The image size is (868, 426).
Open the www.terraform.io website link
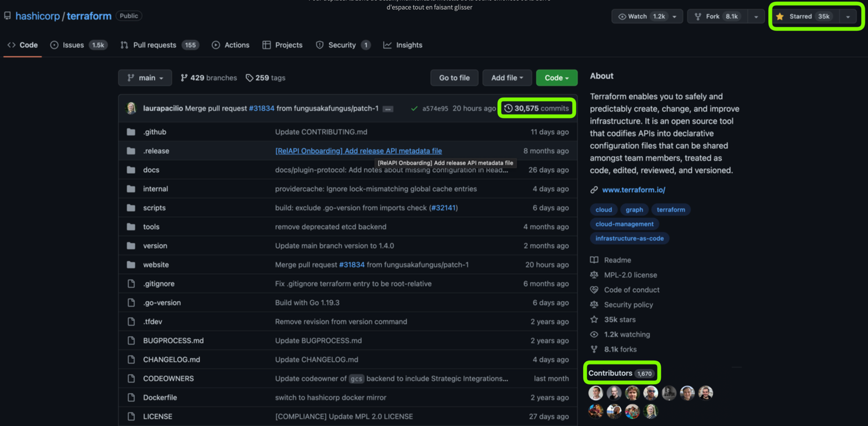pos(633,190)
